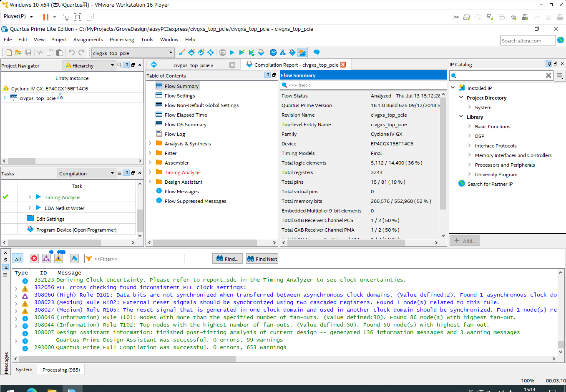The image size is (566, 392).
Task: Click the Open file folder icon
Action: coord(18,52)
